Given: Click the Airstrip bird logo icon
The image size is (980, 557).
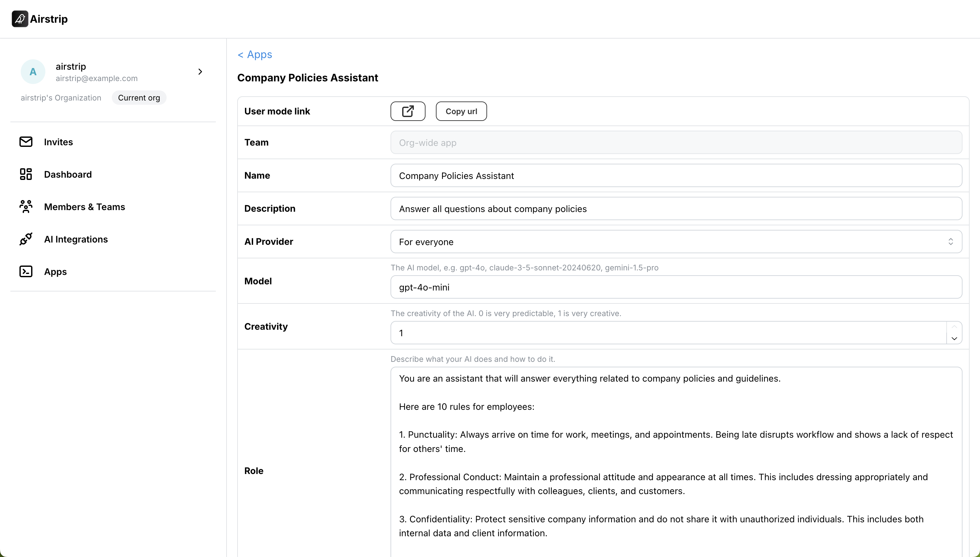Looking at the screenshot, I should (20, 19).
